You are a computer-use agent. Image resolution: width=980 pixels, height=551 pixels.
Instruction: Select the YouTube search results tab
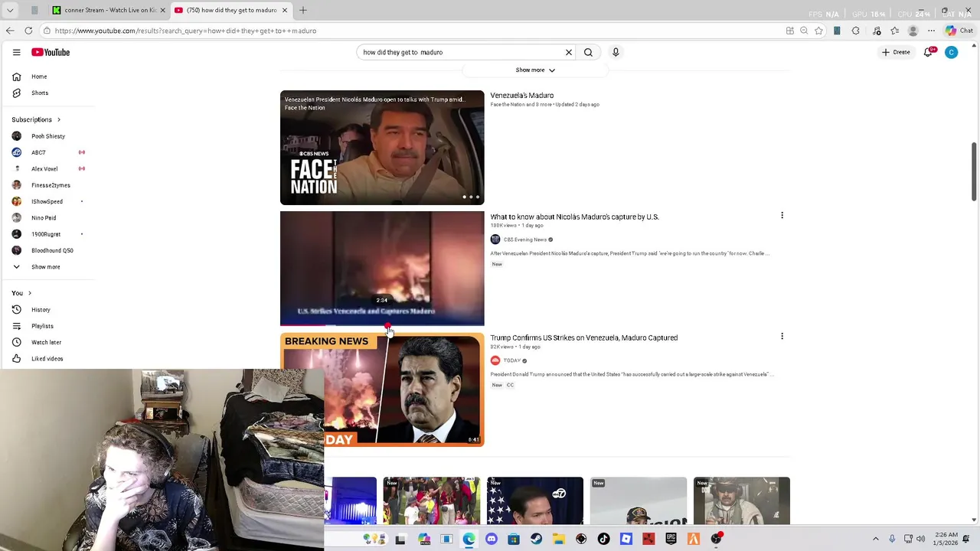point(230,10)
